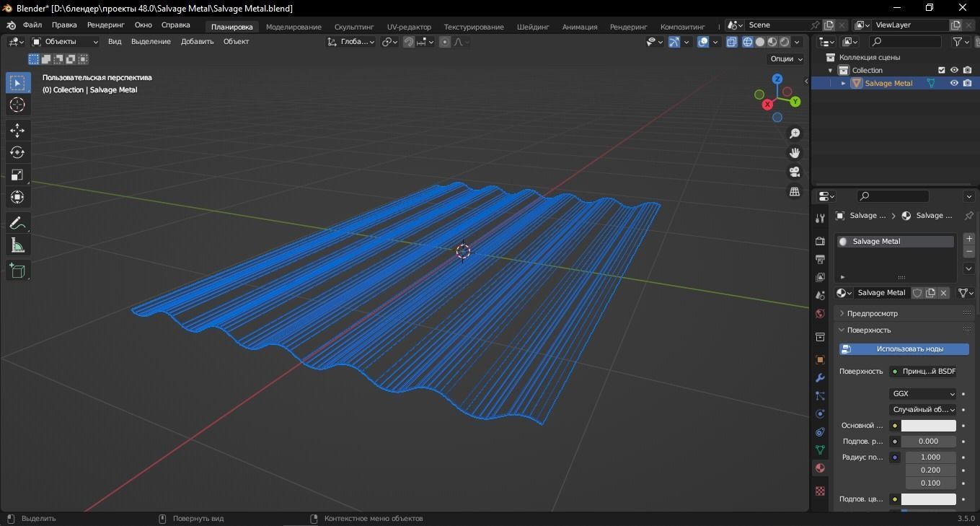Open the Object properties tab
Viewport: 980px width, 526px height.
820,359
